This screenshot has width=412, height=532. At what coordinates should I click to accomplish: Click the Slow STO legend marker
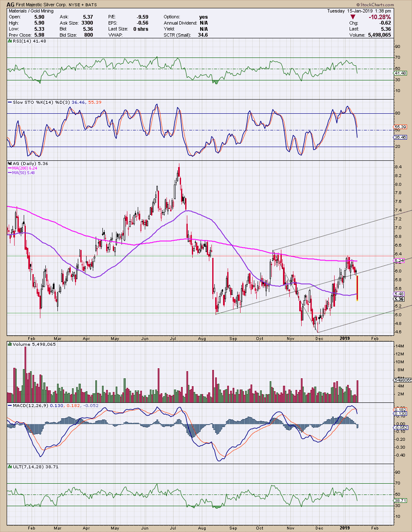point(10,102)
